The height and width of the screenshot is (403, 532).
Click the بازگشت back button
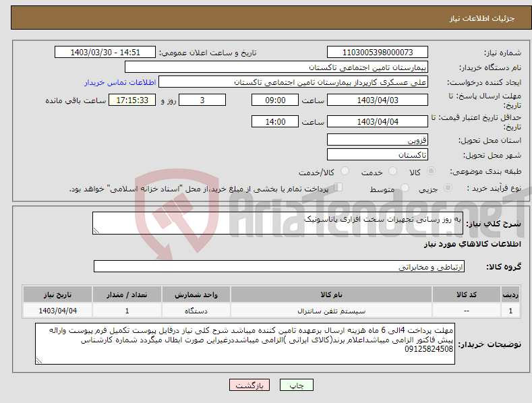(x=249, y=385)
